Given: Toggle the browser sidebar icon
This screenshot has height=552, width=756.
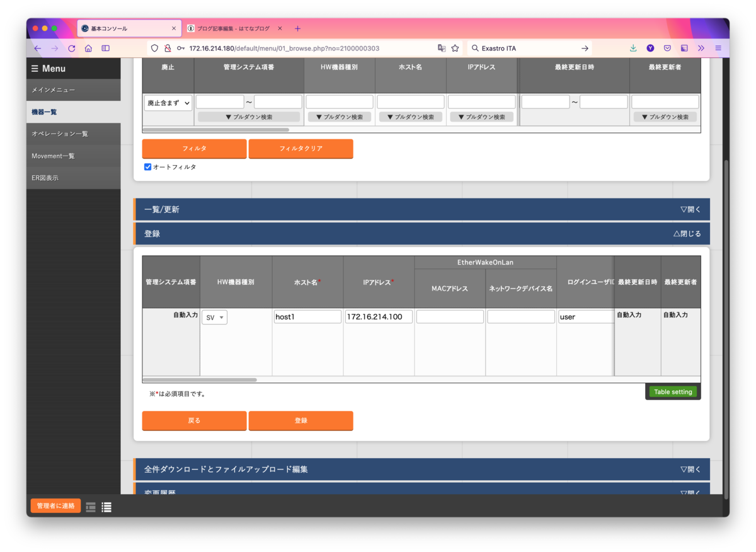Looking at the screenshot, I should [x=105, y=48].
